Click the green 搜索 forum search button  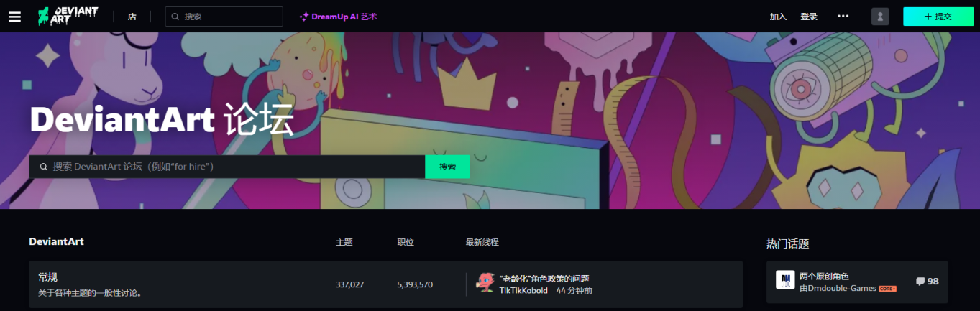click(x=447, y=167)
